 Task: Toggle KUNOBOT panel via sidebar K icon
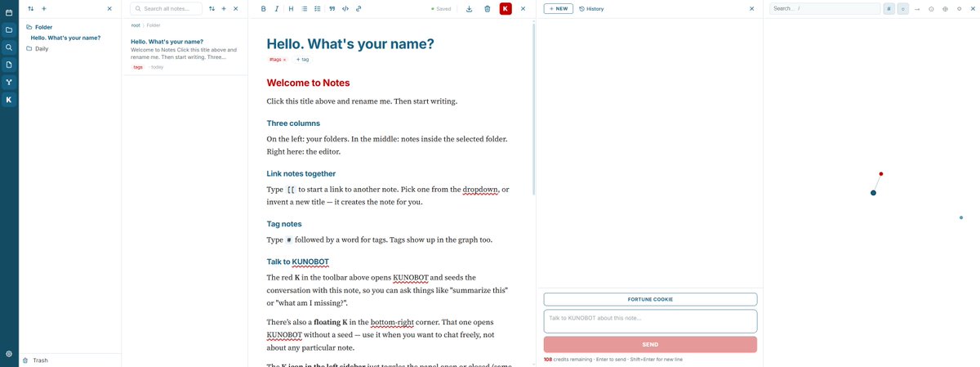[x=9, y=100]
